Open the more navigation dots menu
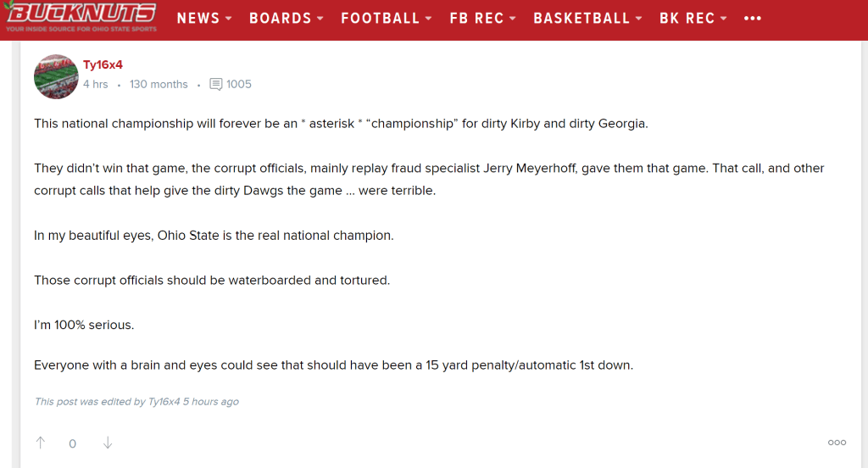This screenshot has width=868, height=468. pyautogui.click(x=752, y=18)
